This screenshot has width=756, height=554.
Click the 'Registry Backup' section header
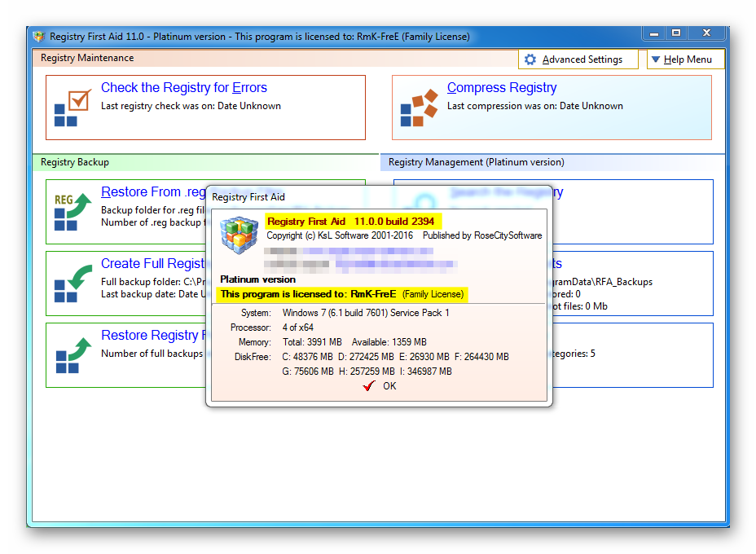75,162
